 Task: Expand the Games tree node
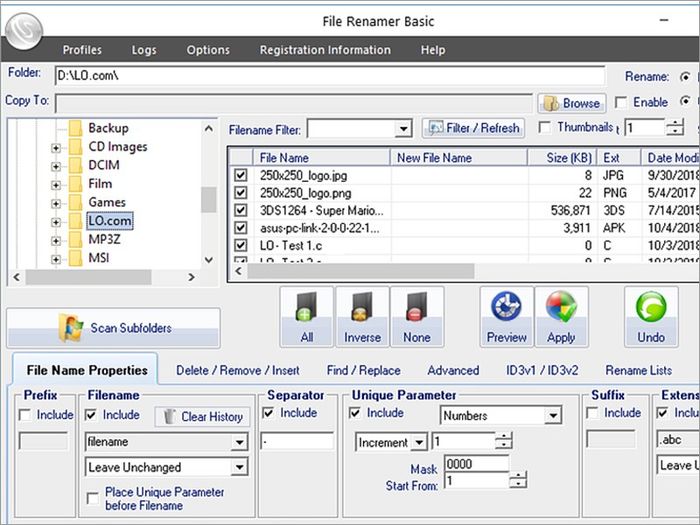[56, 204]
